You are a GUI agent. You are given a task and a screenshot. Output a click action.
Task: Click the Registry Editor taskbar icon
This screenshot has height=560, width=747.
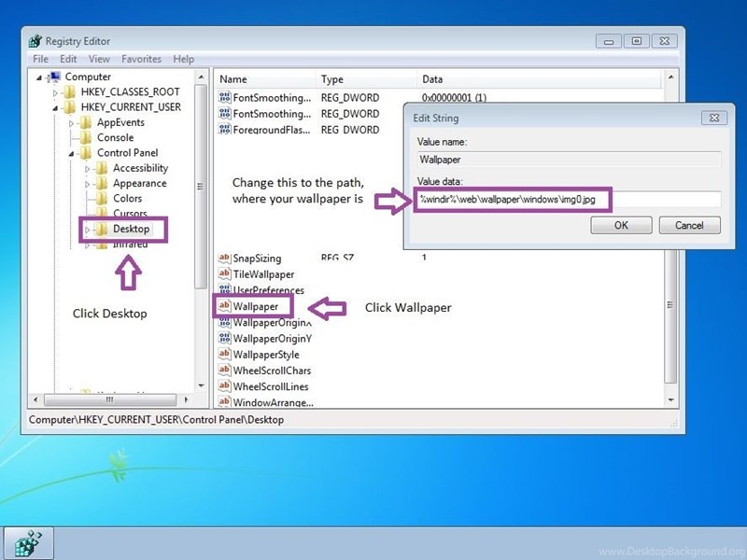coord(29,543)
